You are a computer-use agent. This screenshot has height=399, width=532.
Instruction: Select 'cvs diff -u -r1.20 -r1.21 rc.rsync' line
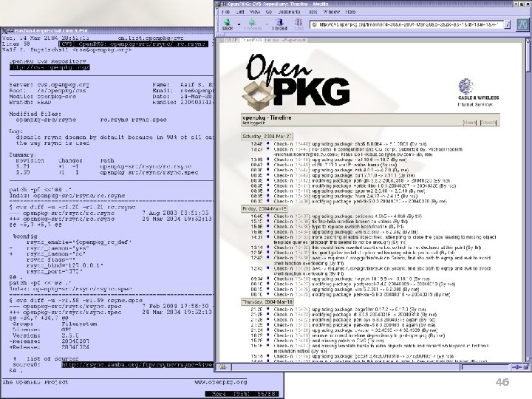tap(72, 207)
